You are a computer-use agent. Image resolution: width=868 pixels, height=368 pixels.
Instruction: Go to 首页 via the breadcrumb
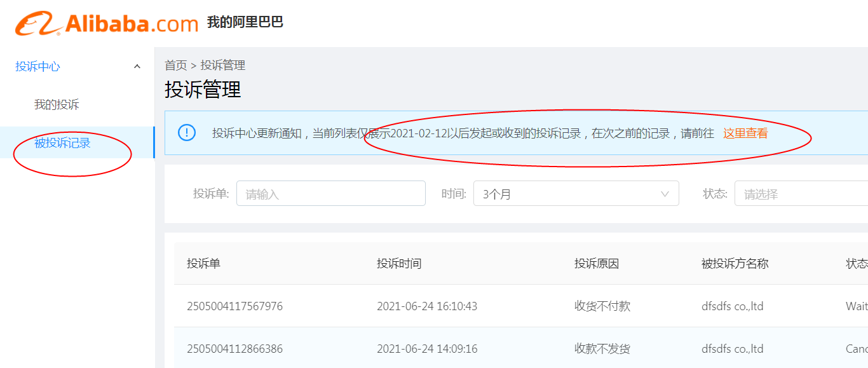(x=175, y=65)
